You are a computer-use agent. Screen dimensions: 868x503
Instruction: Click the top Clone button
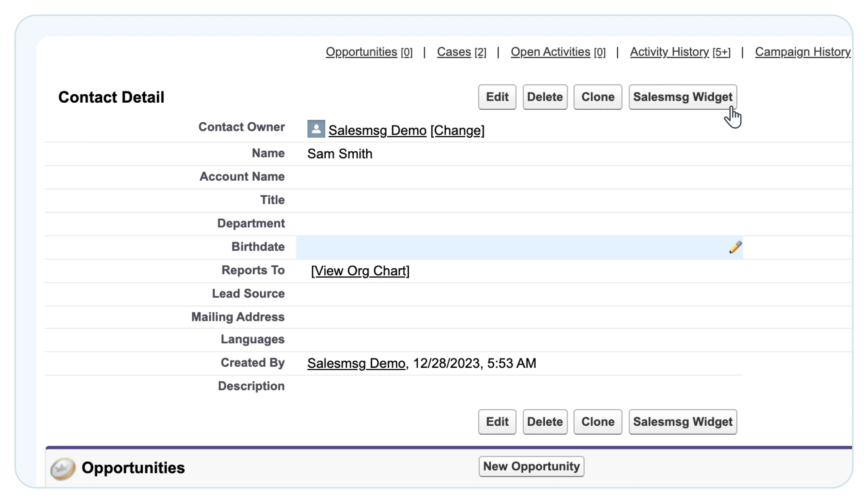[x=598, y=97]
